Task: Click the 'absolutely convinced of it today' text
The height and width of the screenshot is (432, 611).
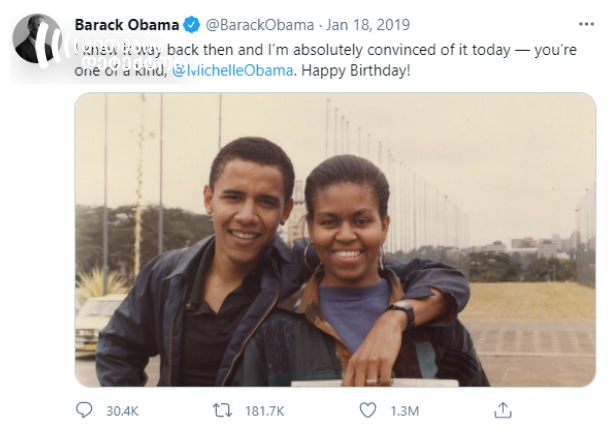Action: [x=401, y=50]
